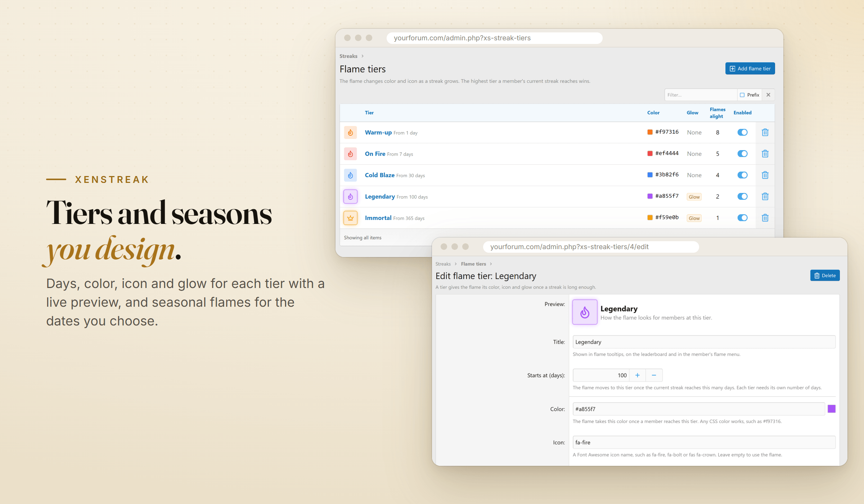The image size is (864, 504).
Task: Delete the On Fire tier with its trash icon
Action: click(x=765, y=154)
